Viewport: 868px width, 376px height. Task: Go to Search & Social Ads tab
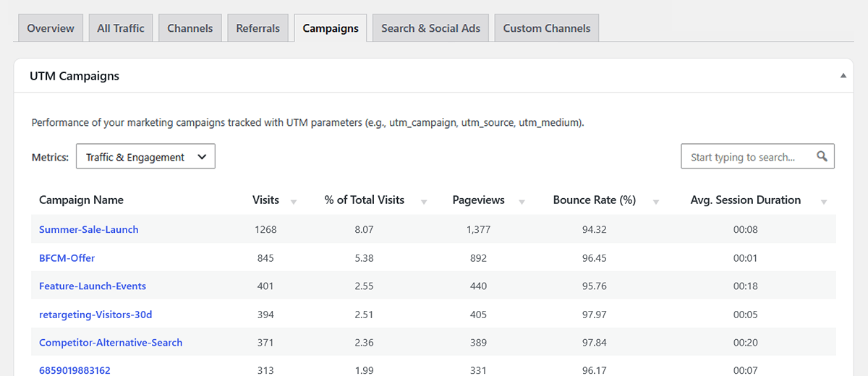pyautogui.click(x=431, y=28)
